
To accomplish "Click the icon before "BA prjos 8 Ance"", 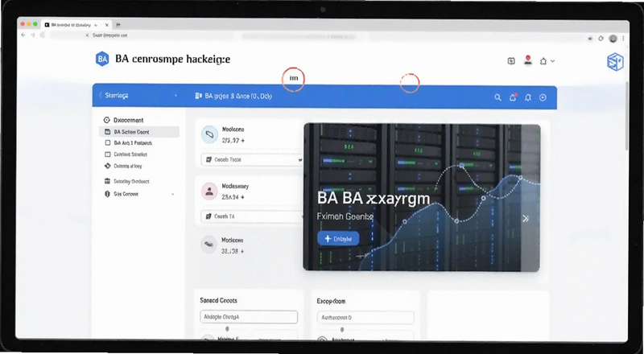I will click(198, 96).
